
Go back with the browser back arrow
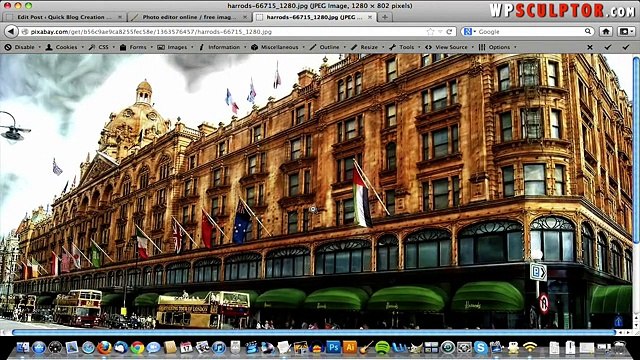pyautogui.click(x=11, y=31)
